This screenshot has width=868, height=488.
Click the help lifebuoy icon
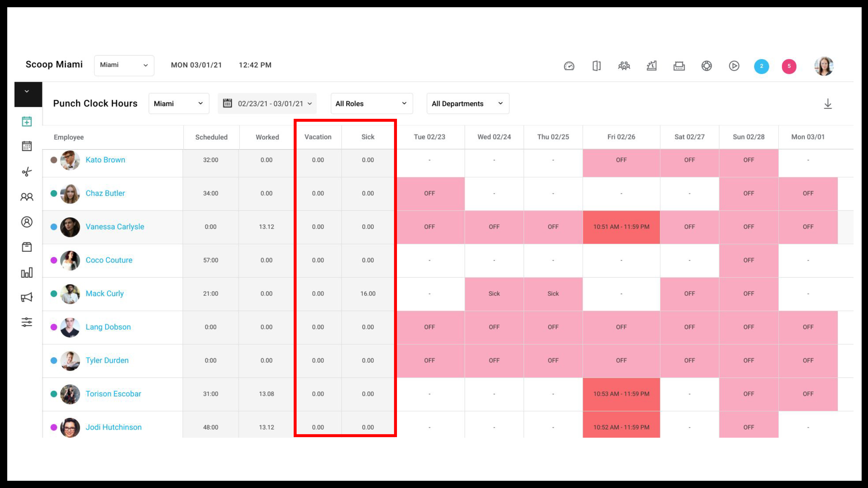pyautogui.click(x=707, y=66)
